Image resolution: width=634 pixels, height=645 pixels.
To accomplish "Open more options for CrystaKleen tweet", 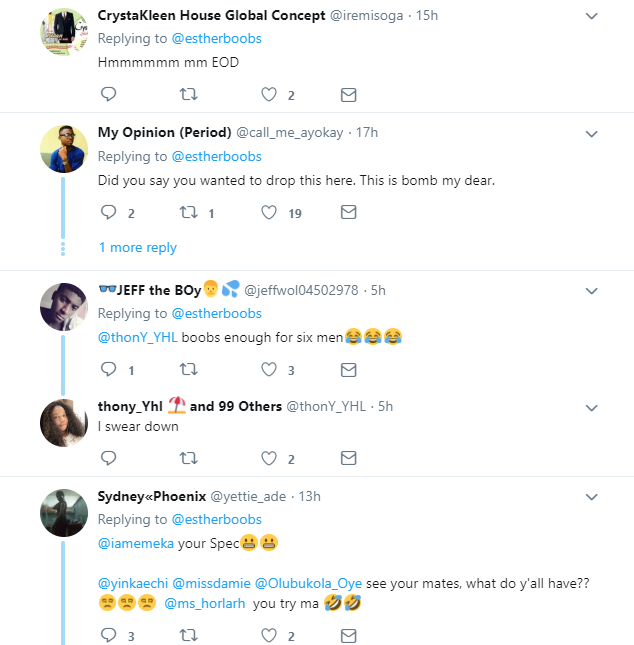I will (591, 16).
